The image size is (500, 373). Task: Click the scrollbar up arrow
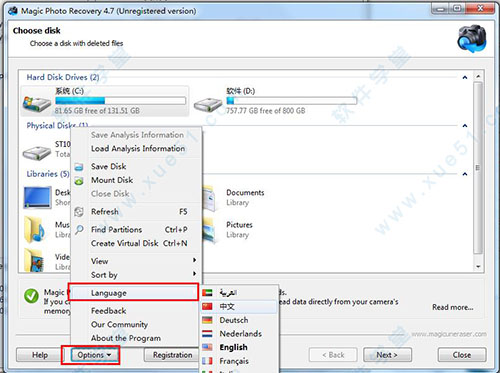pos(478,76)
